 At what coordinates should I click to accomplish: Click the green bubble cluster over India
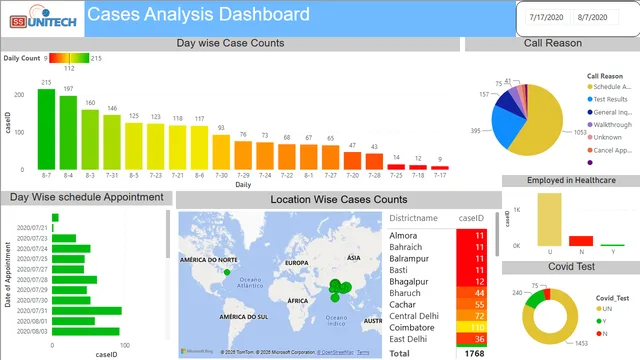(340, 288)
